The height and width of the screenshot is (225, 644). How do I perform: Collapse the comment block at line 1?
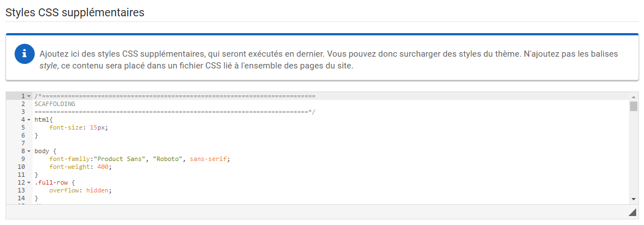[29, 97]
